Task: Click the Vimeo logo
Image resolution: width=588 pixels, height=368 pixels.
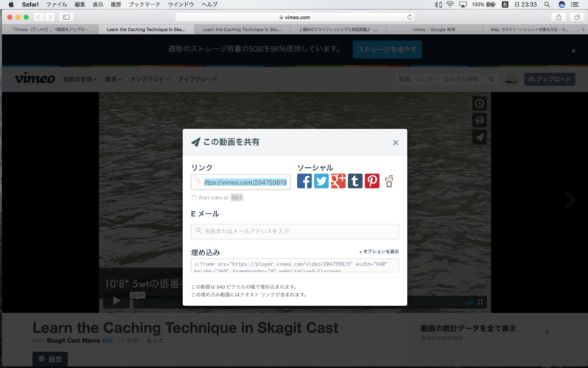Action: click(x=35, y=79)
